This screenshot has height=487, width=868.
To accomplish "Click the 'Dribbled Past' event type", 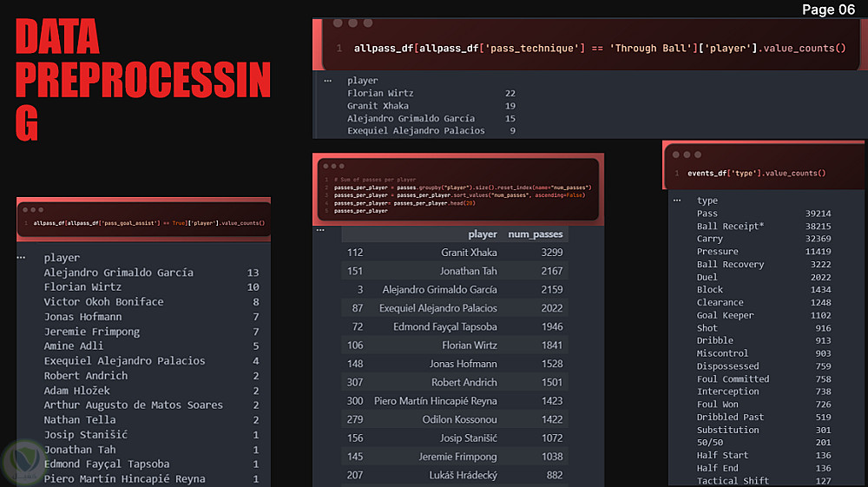I will click(730, 418).
